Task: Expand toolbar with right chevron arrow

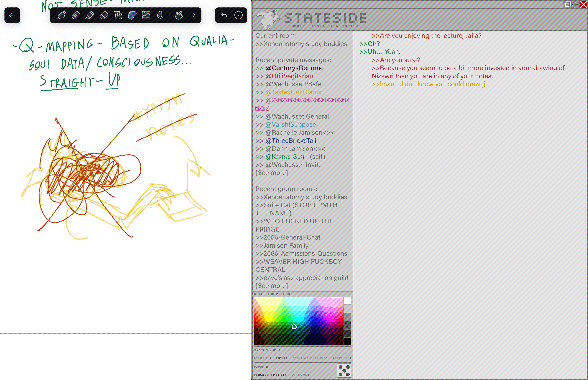Action: [194, 15]
